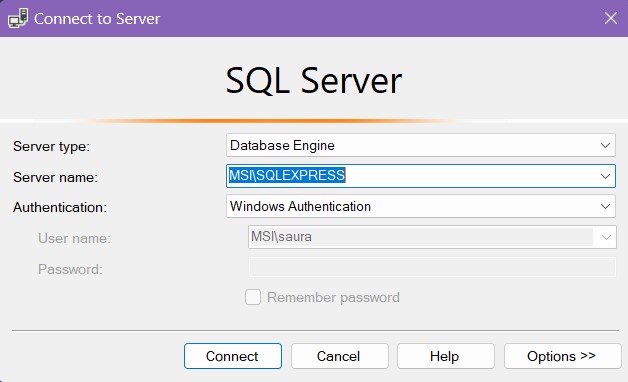
Task: Tick the Remember password checkbox
Action: click(253, 297)
